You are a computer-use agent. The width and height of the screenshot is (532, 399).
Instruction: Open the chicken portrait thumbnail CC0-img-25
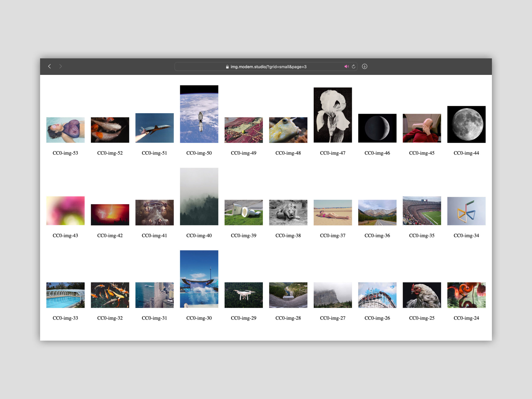pos(422,295)
